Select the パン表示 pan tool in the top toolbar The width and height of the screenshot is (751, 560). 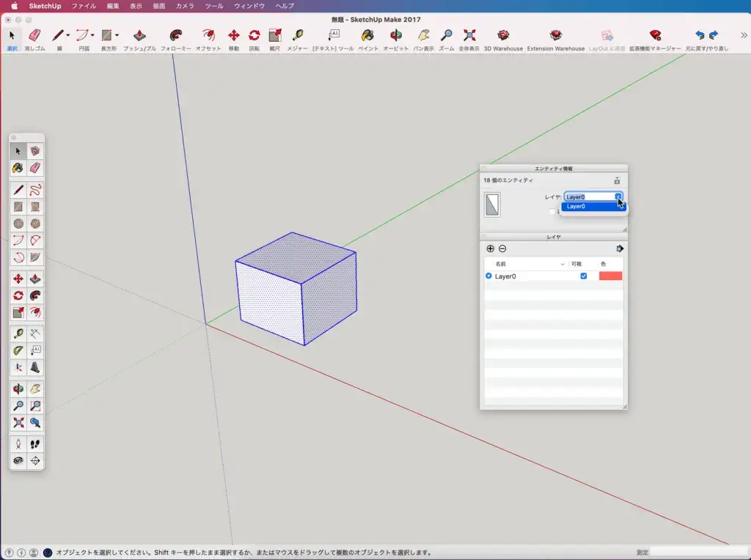click(423, 40)
